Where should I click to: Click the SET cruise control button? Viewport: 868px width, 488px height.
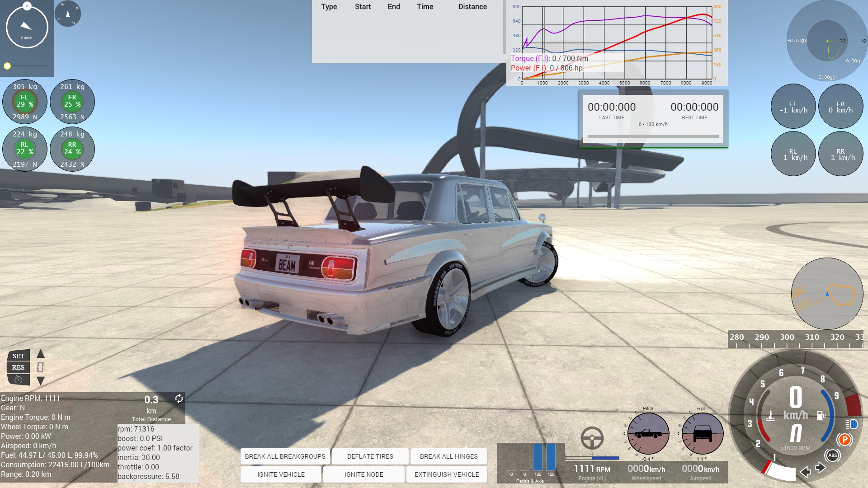pyautogui.click(x=18, y=356)
